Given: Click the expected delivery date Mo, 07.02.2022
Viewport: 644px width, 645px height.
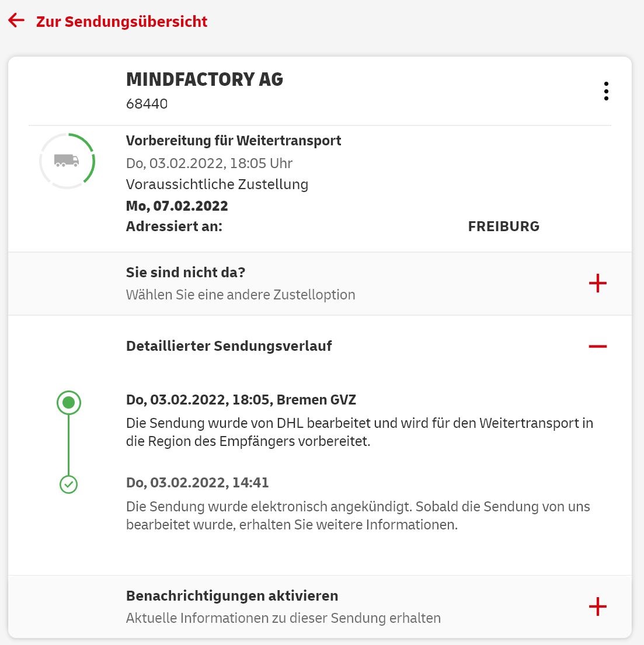Looking at the screenshot, I should (177, 205).
